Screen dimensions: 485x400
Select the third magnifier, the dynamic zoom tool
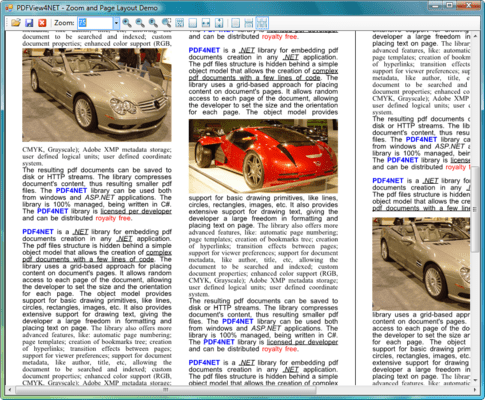click(x=153, y=23)
